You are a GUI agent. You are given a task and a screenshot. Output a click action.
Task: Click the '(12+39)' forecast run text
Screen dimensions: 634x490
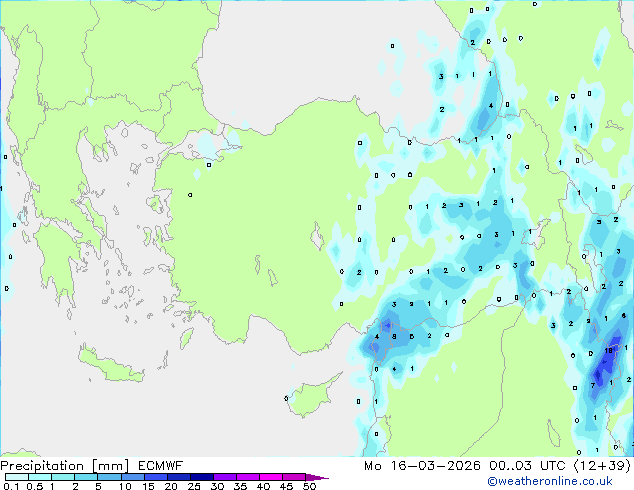tap(602, 466)
